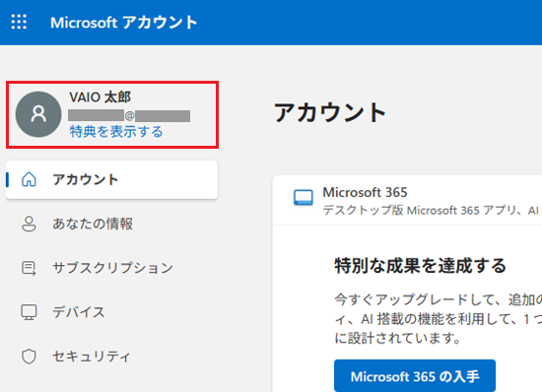
Task: Click the subscription icon in sidebar
Action: click(29, 268)
